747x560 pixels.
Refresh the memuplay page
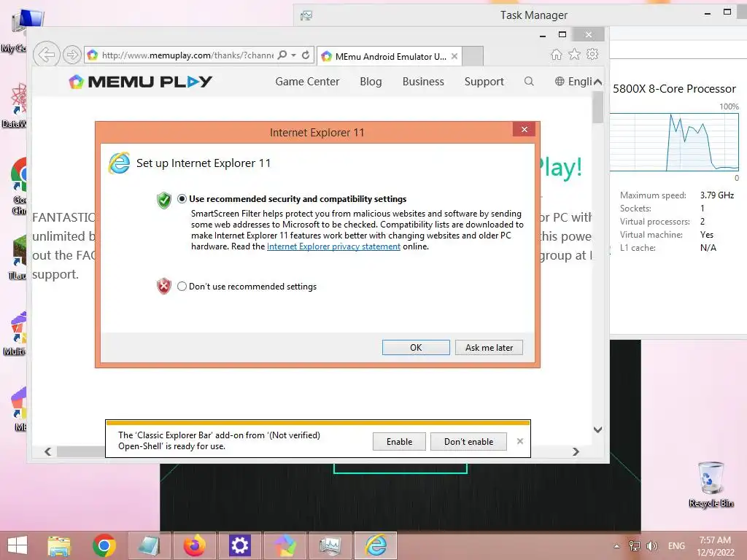pyautogui.click(x=306, y=55)
